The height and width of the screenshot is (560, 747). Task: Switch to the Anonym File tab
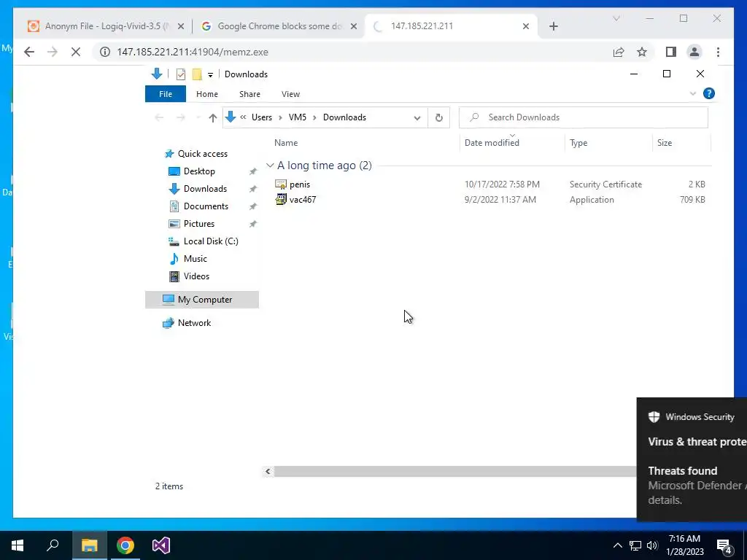(105, 26)
